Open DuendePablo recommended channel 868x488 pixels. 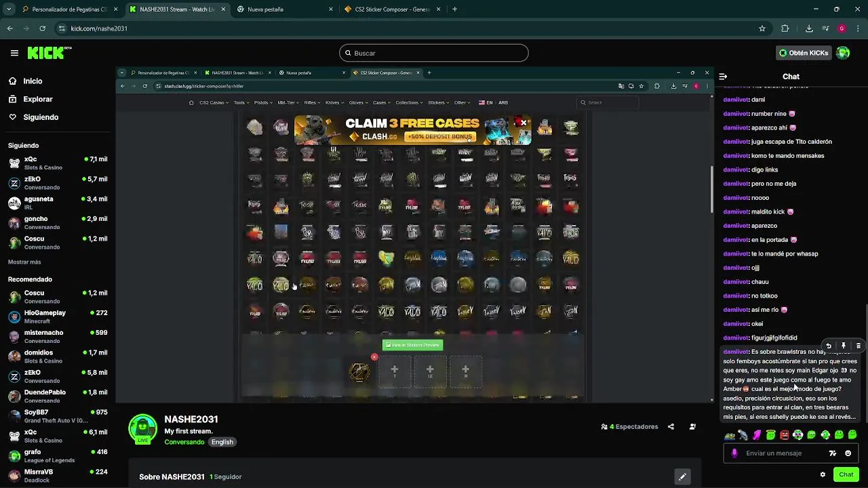pyautogui.click(x=58, y=396)
